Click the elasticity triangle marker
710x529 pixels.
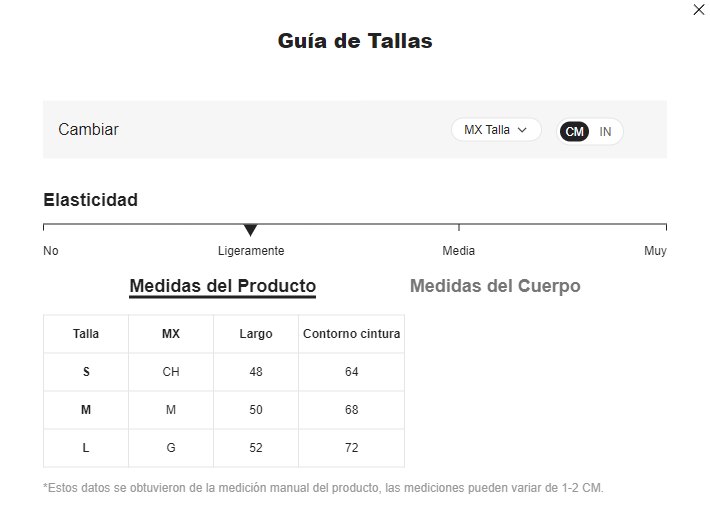click(x=250, y=230)
